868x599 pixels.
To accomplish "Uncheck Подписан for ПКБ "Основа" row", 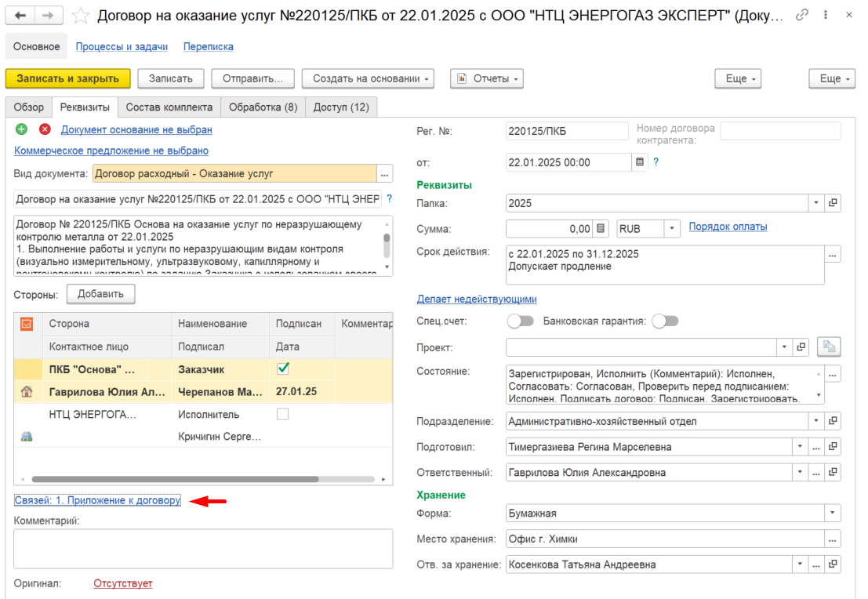I will (x=283, y=368).
